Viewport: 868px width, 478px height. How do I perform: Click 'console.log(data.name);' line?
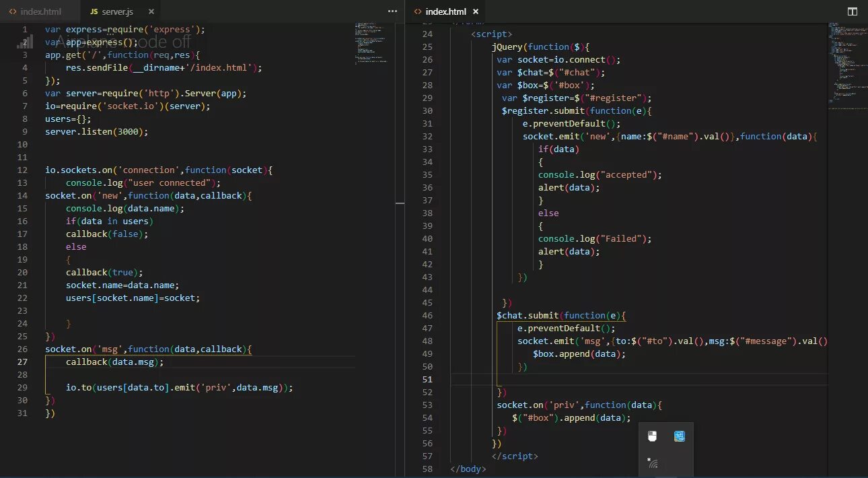tap(125, 208)
